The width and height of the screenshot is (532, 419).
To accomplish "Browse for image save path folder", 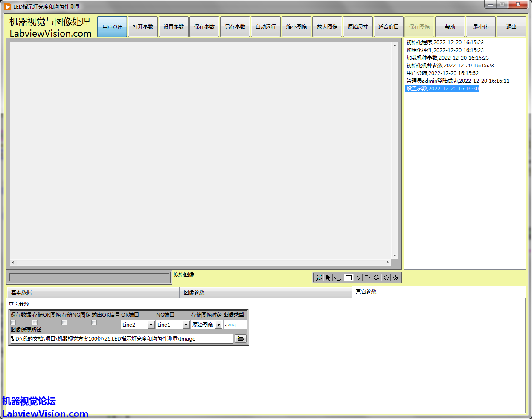I will (x=241, y=338).
